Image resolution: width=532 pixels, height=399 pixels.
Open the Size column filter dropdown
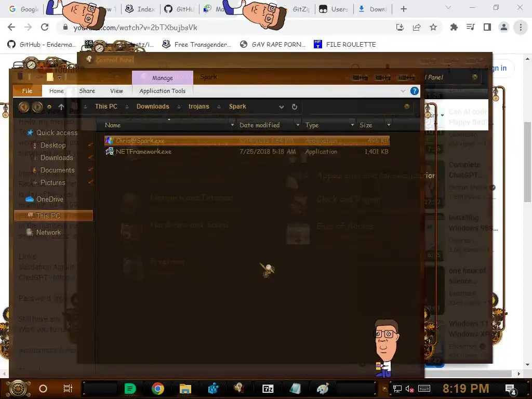(389, 125)
